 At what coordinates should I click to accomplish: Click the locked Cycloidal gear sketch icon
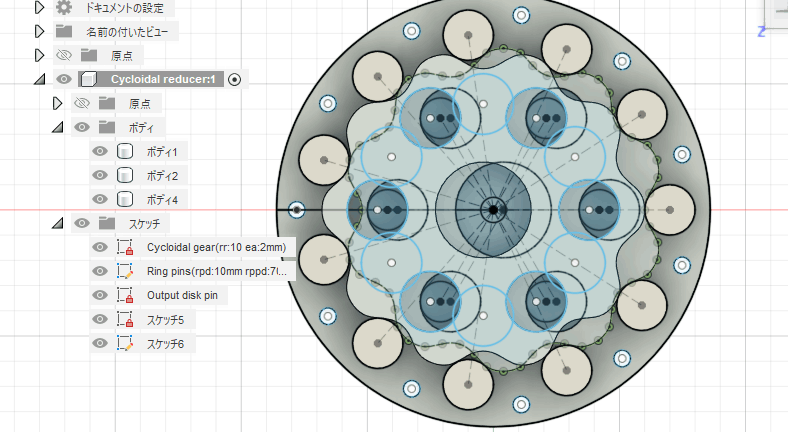(x=125, y=247)
